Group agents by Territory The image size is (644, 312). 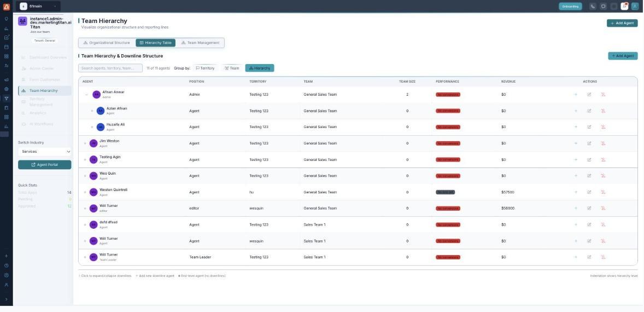[x=206, y=68]
